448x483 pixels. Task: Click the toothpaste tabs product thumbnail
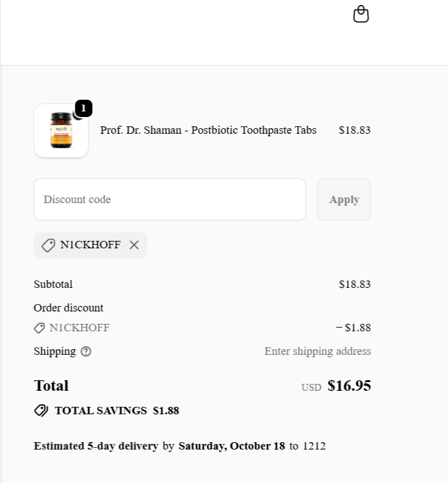(61, 131)
